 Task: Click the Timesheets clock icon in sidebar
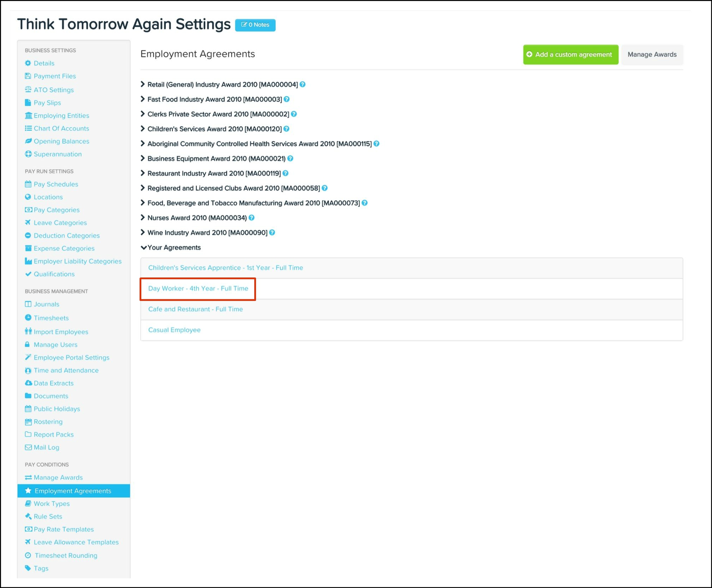28,318
